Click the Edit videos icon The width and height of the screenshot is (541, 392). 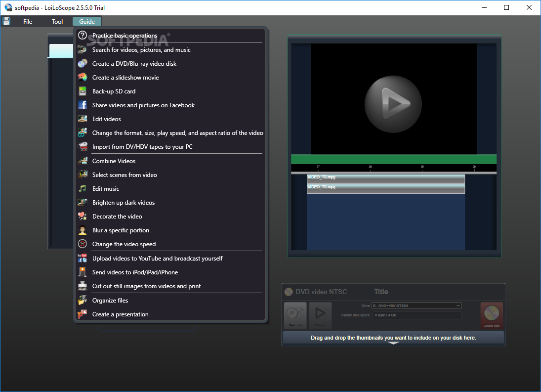point(83,119)
